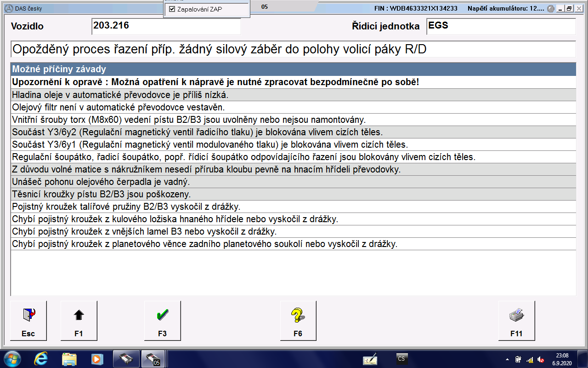Open the network signal tray icon
Viewport: 588px width, 368px height.
pos(529,359)
